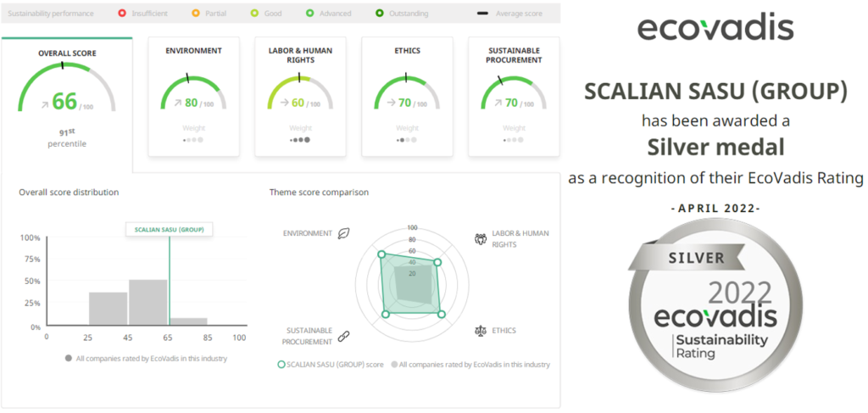
Task: Click the Silver 2022 ecovadis medal badge
Action: 715,305
